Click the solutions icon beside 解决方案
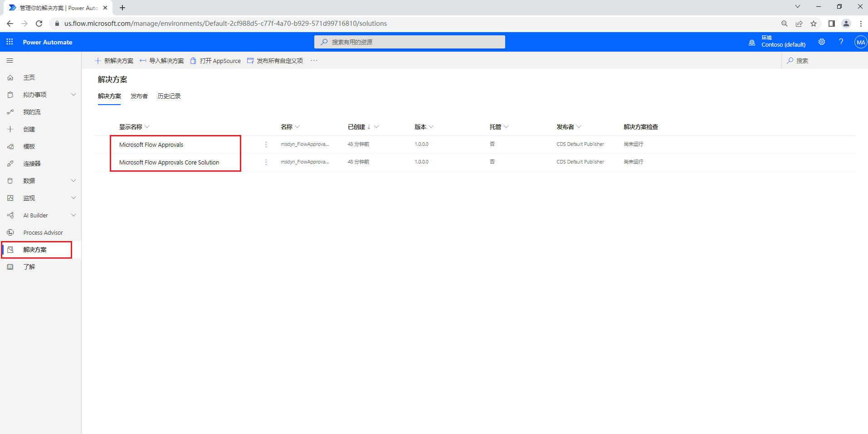The image size is (868, 434). [x=10, y=250]
